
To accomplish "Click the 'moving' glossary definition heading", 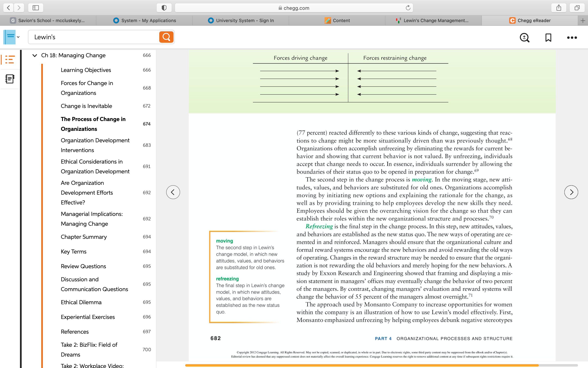I will pos(225,241).
